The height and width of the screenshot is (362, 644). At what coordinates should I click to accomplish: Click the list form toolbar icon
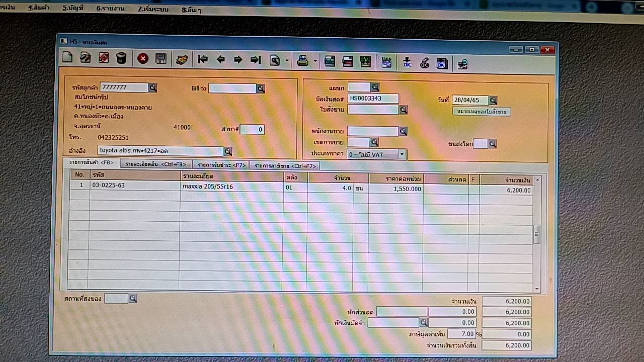click(386, 62)
